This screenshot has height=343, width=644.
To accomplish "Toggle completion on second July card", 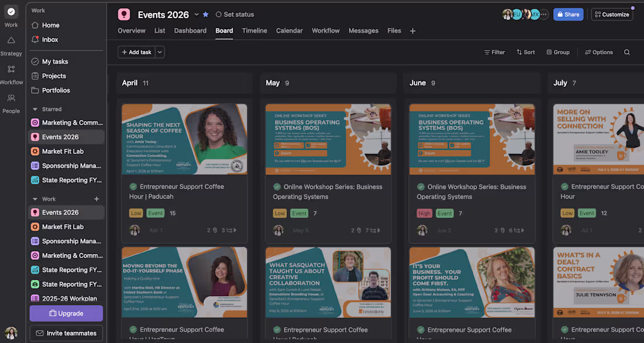I will 564,330.
